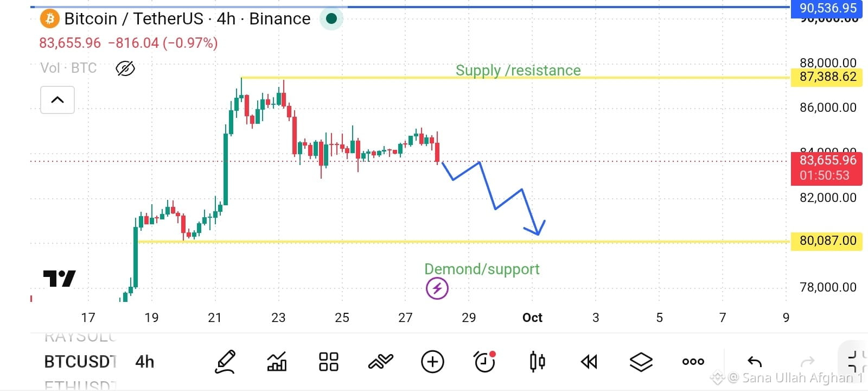Click the purple lightning event marker
868x391 pixels.
(x=437, y=288)
